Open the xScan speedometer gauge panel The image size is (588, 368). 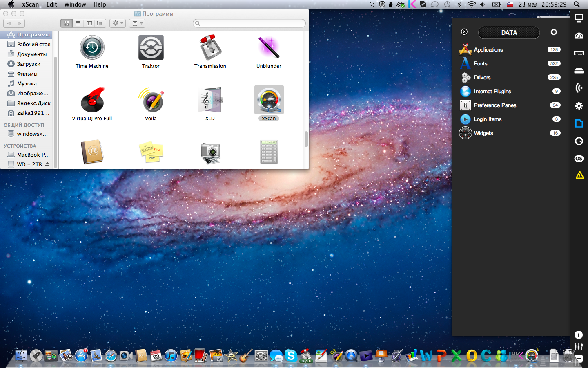click(x=579, y=36)
